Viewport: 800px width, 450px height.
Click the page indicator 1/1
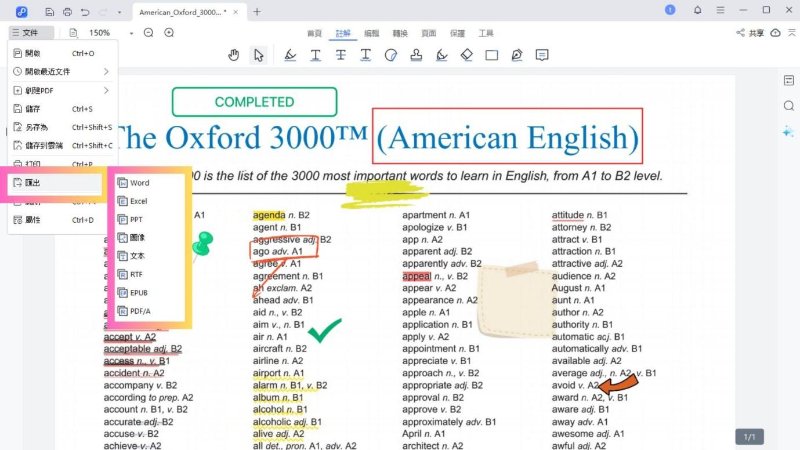pyautogui.click(x=749, y=437)
